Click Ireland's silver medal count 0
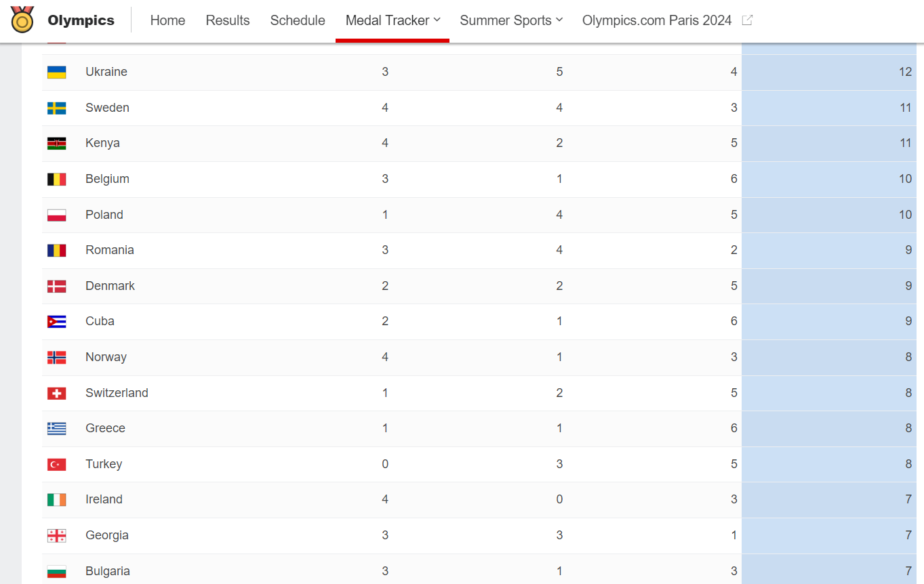924x584 pixels. [x=559, y=499]
